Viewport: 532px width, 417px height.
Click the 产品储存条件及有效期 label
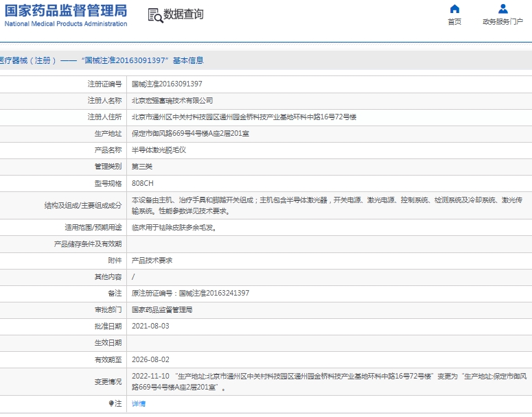[x=88, y=243]
